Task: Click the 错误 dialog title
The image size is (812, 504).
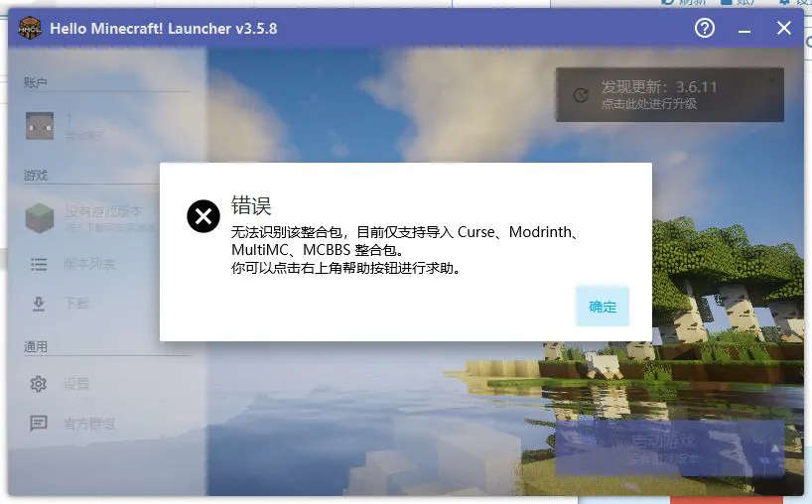Action: click(x=251, y=205)
